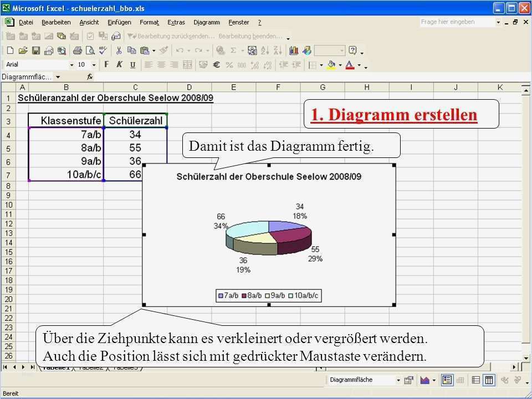The width and height of the screenshot is (532, 399).
Task: Expand the chart type dropdown arrow
Action: pos(433,380)
